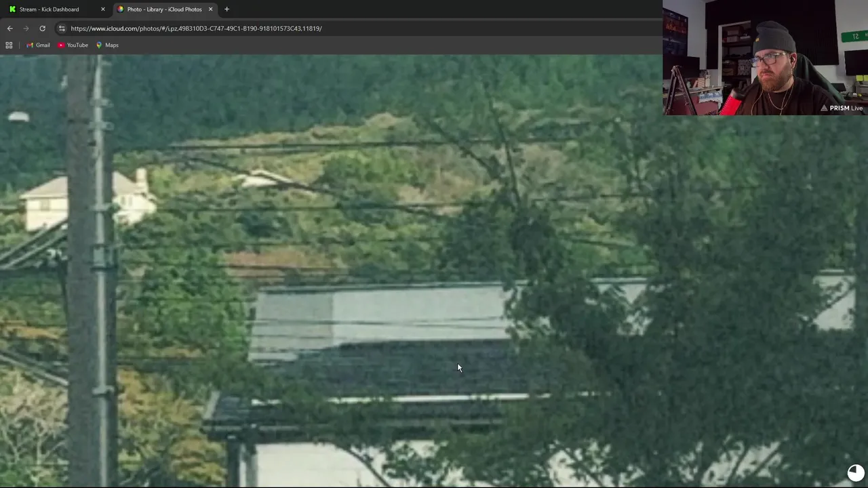Open the apps grid in bookmarks bar
This screenshot has height=488, width=868.
(9, 45)
